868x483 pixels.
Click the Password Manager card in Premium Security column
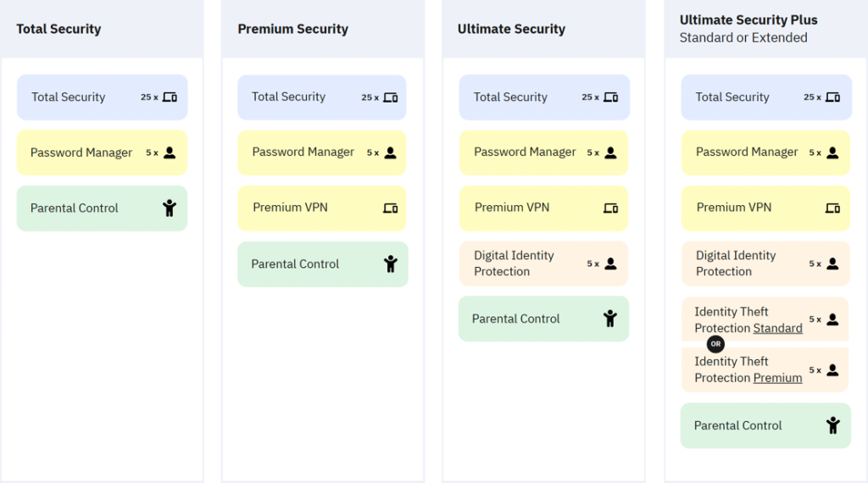click(322, 153)
